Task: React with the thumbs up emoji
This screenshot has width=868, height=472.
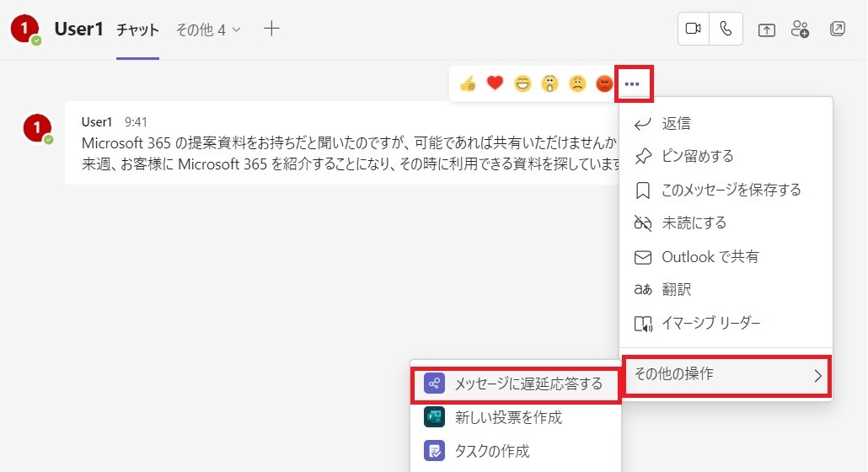Action: (468, 84)
